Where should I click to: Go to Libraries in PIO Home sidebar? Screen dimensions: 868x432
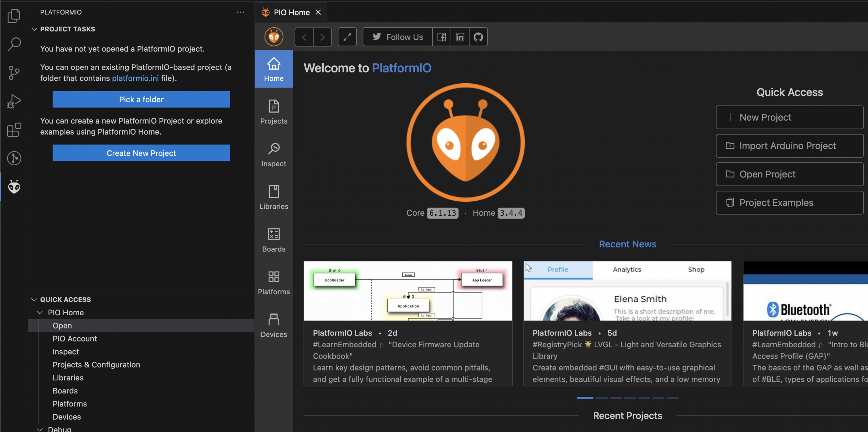274,197
